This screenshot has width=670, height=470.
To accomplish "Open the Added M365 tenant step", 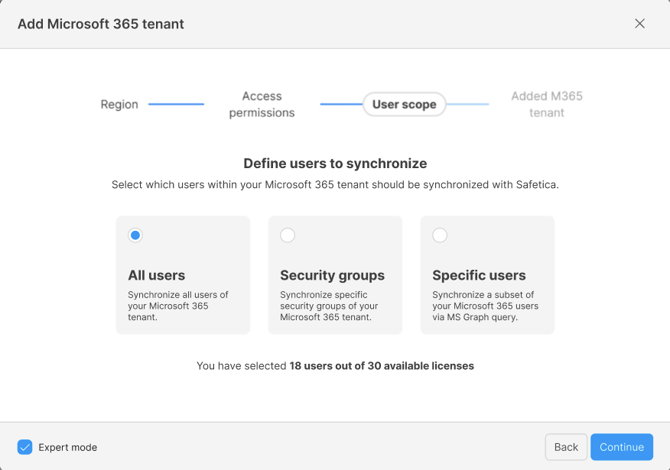I will point(546,104).
